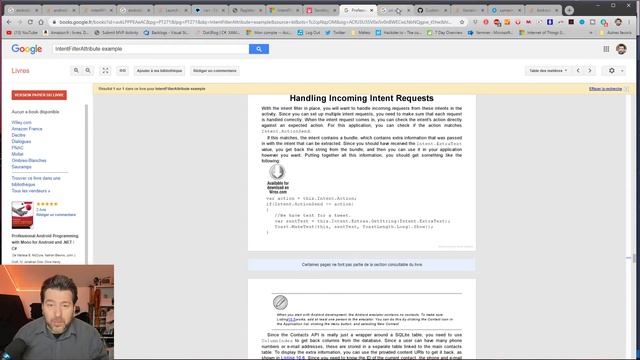Open the Decitre seller link
This screenshot has width=640, height=360.
tap(18, 135)
